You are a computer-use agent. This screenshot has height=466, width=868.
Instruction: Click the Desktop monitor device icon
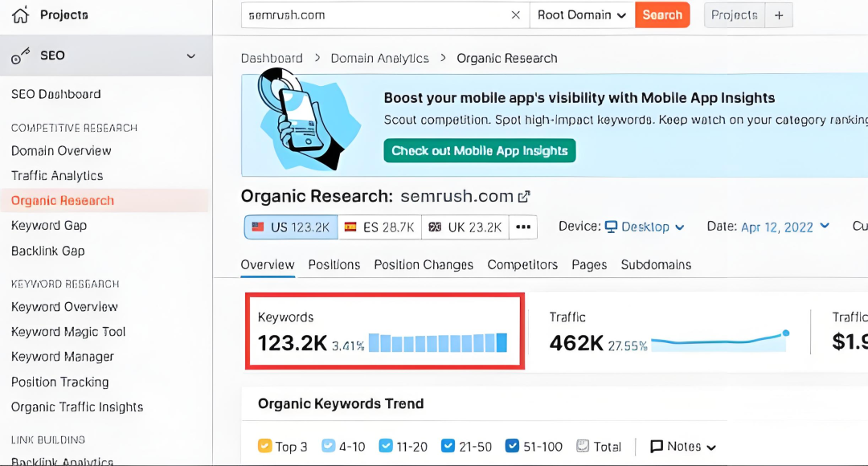(612, 227)
